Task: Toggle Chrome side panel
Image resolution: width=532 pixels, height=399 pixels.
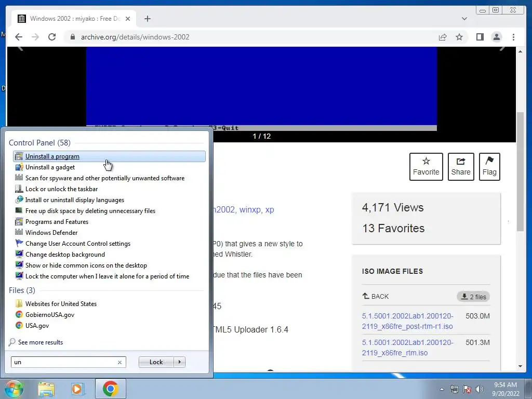Action: click(480, 37)
